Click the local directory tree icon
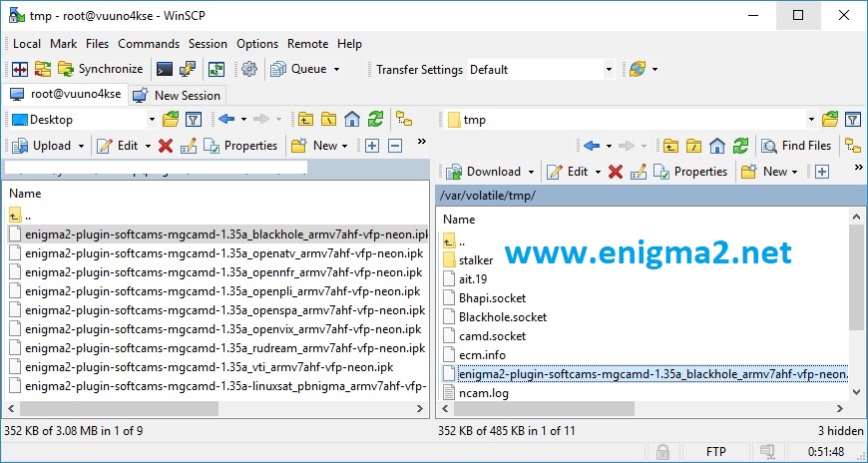868x463 pixels. coord(404,119)
